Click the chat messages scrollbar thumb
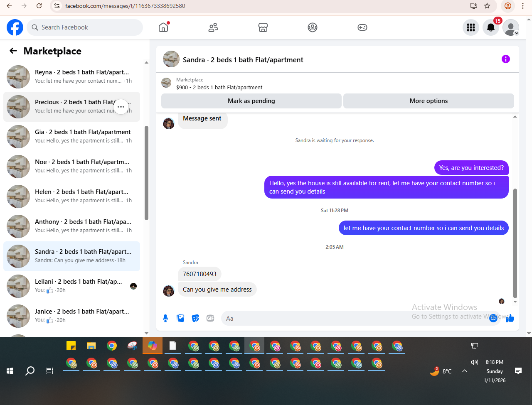The image size is (532, 405). tap(515, 243)
